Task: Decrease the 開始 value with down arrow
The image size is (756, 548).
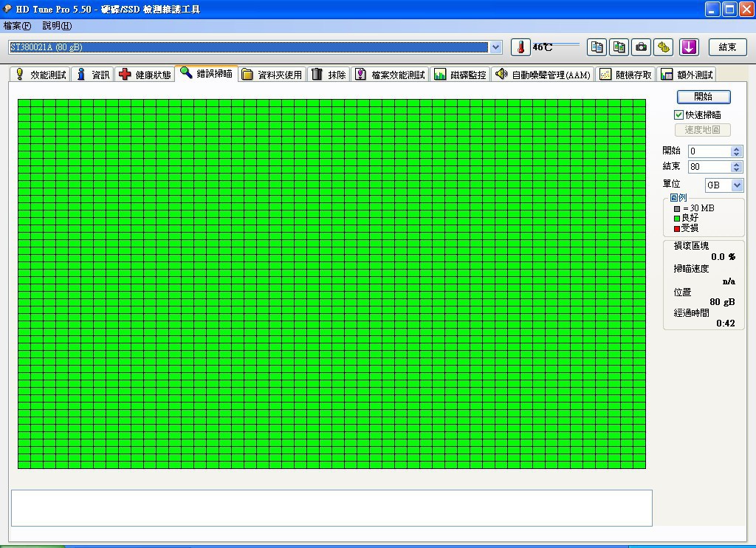Action: 736,154
